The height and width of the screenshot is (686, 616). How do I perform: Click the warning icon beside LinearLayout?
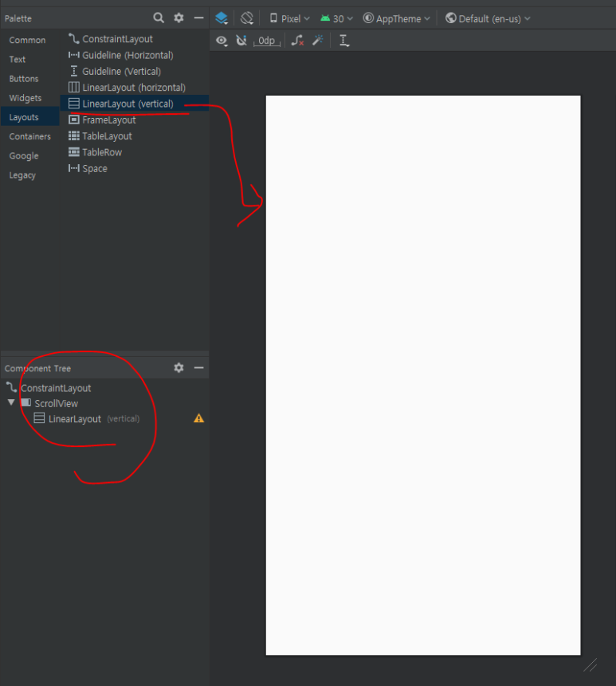coord(198,418)
